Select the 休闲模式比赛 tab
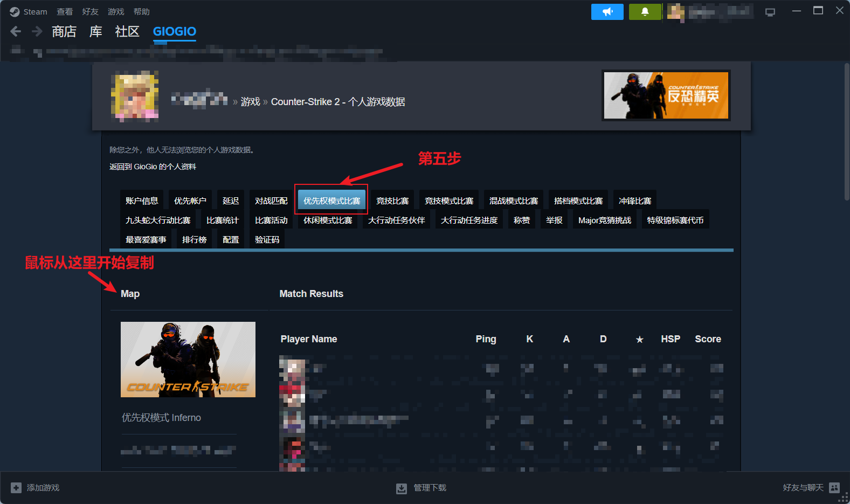The height and width of the screenshot is (504, 850). (328, 220)
